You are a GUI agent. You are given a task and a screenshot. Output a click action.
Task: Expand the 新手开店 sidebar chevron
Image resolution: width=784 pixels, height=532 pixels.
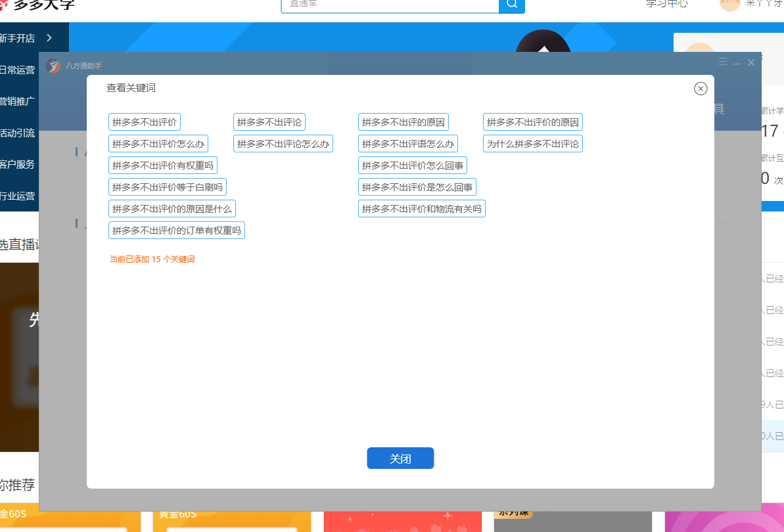[x=49, y=38]
